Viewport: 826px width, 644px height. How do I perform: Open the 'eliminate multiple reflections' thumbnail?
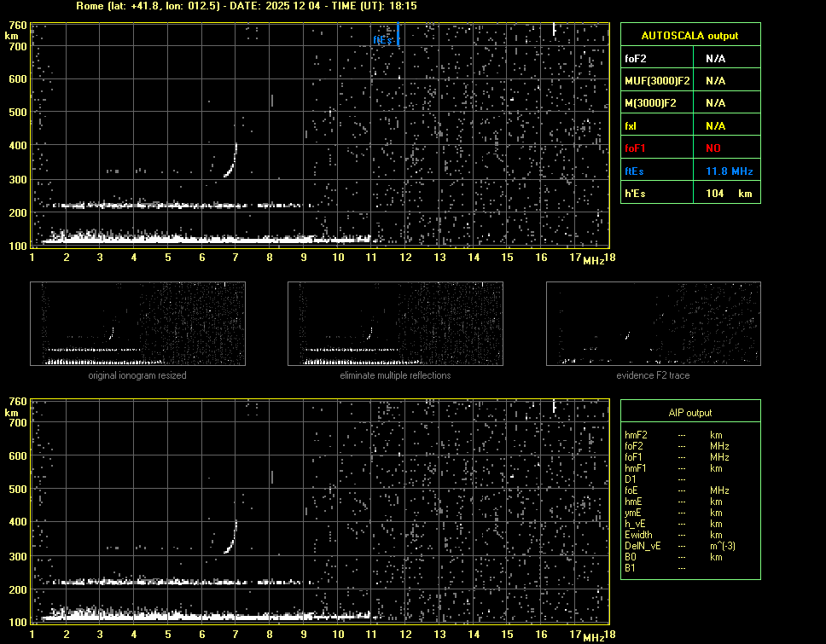tap(395, 324)
